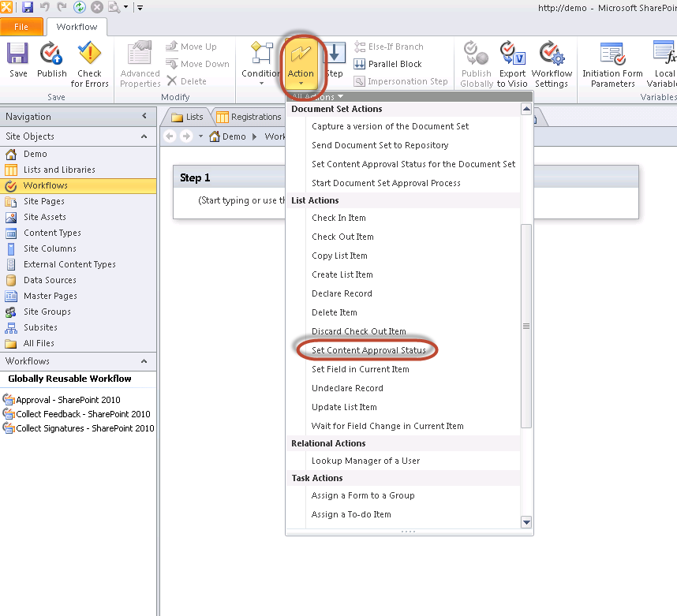677x616 pixels.
Task: Select the Set Content Approval Status action
Action: [368, 349]
